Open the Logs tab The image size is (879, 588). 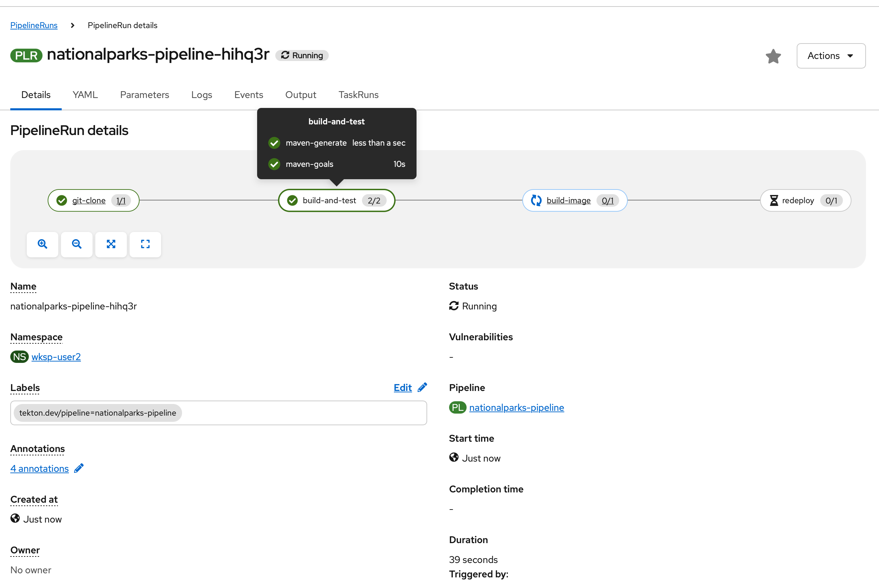coord(202,95)
